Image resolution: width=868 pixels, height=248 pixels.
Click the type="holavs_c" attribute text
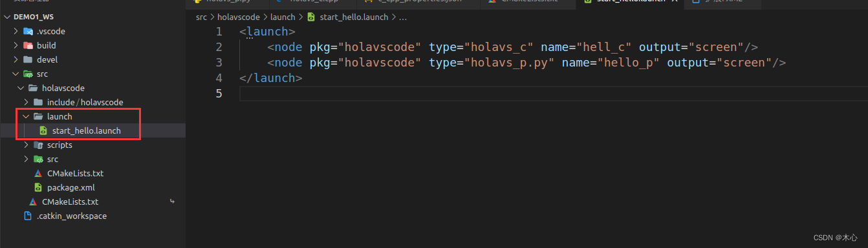click(x=481, y=46)
